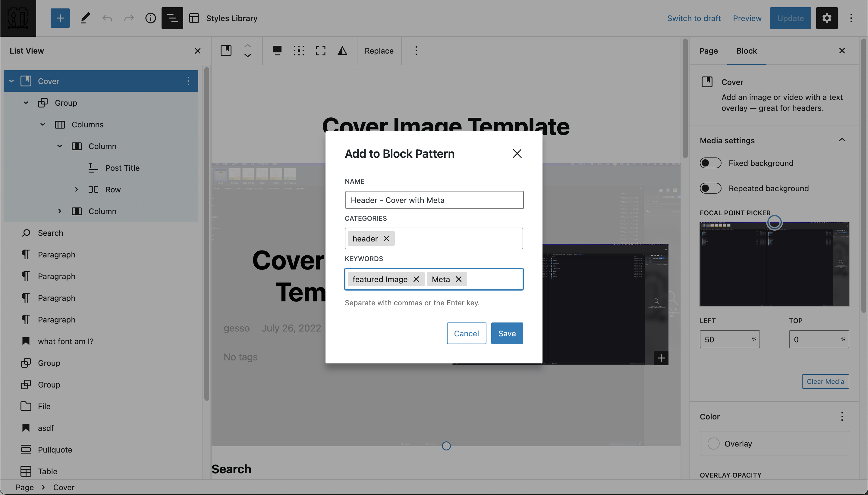The width and height of the screenshot is (868, 495).
Task: Collapse the Group item under Cover
Action: pos(26,103)
